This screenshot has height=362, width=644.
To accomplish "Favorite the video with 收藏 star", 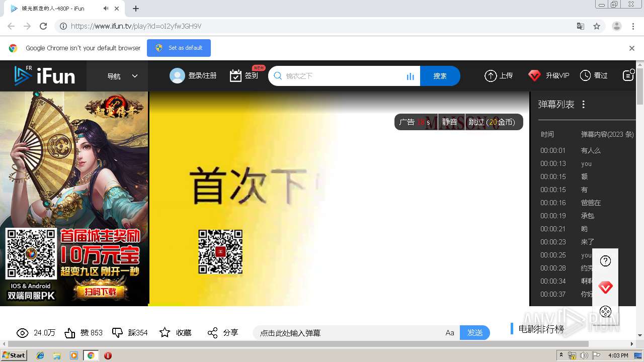I will (x=165, y=332).
